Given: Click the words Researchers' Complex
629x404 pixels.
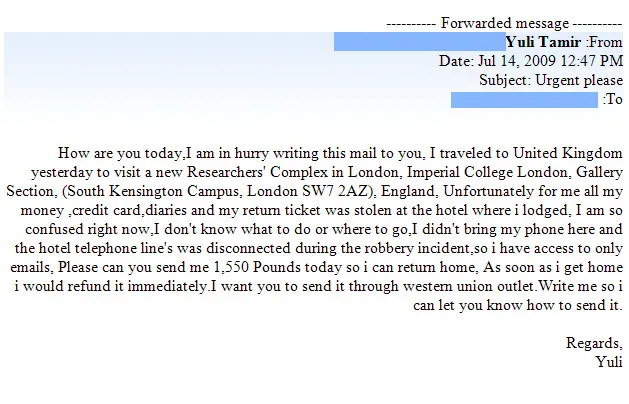Looking at the screenshot, I should point(258,173).
